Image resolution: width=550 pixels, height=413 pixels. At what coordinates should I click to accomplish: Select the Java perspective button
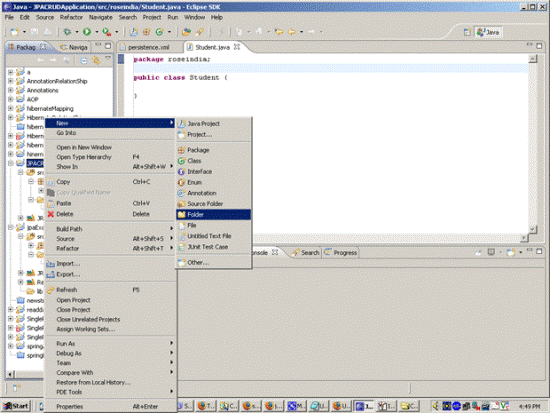[488, 32]
